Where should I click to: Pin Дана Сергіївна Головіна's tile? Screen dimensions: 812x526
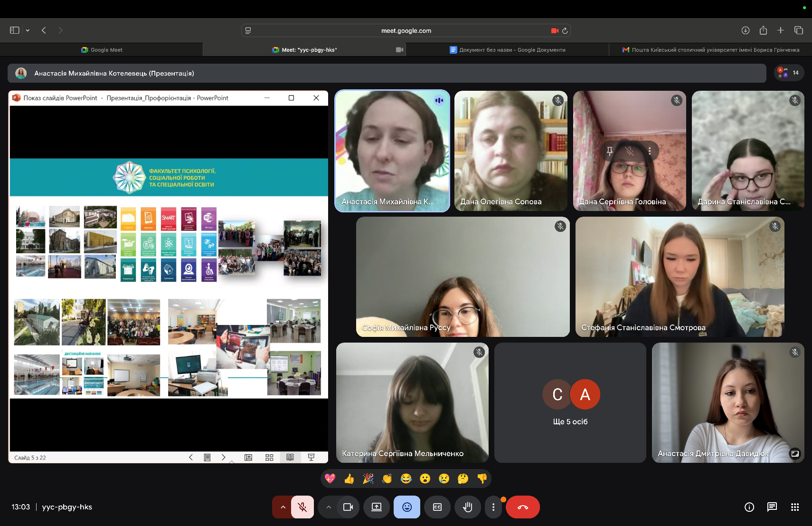coord(610,151)
